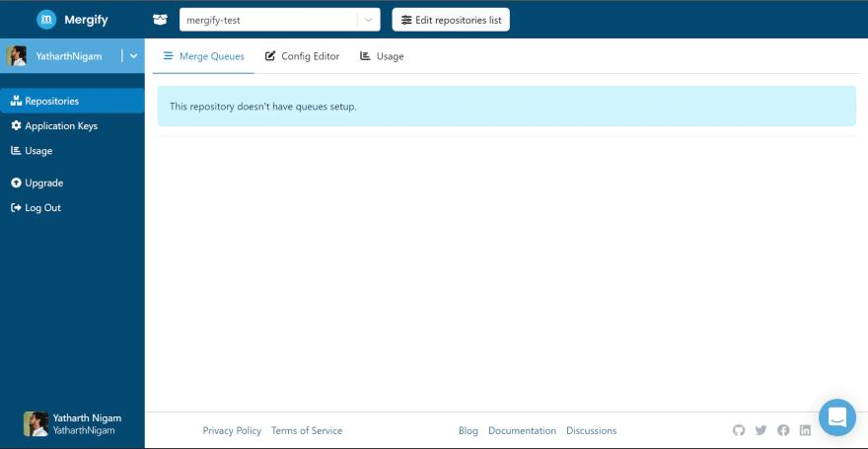Click the Usage tab chart icon
The image size is (868, 449).
pyautogui.click(x=365, y=56)
